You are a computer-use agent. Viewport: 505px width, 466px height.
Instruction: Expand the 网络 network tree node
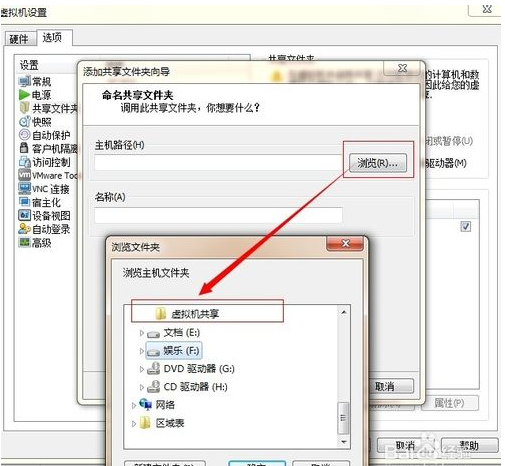click(x=134, y=405)
